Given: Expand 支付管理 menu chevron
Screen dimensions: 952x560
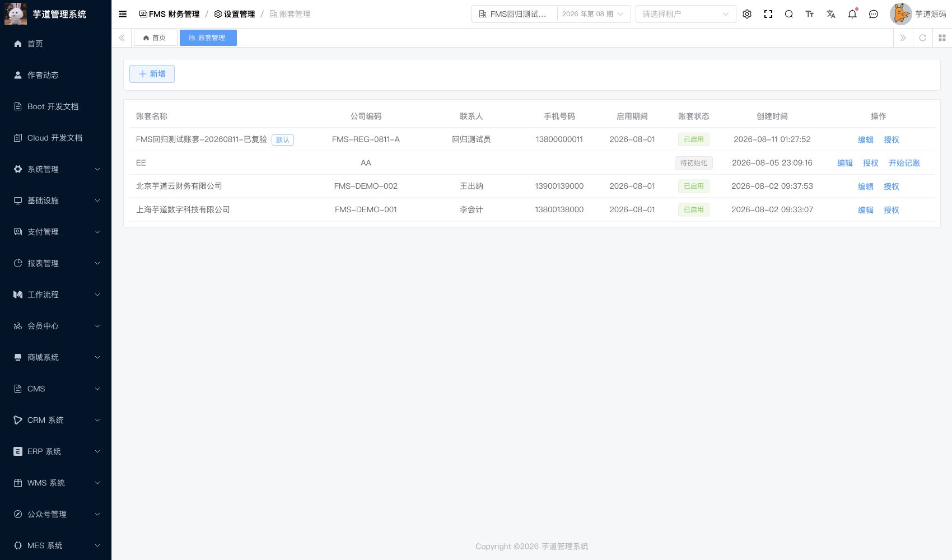Looking at the screenshot, I should pyautogui.click(x=97, y=232).
